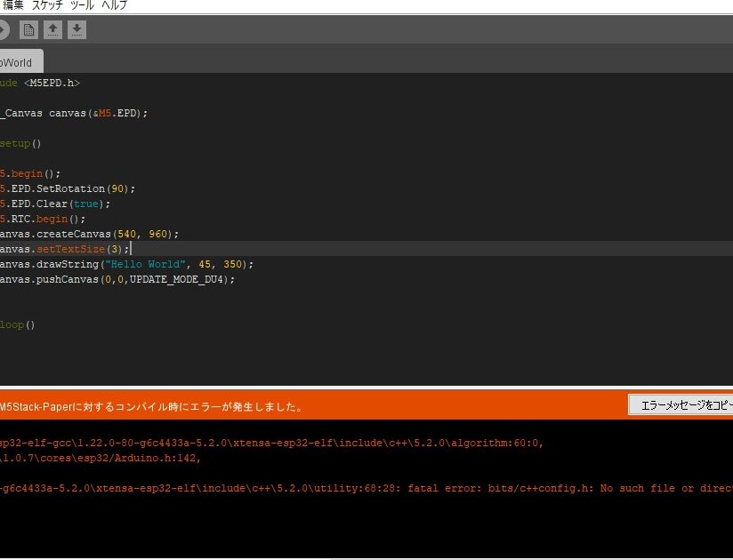The width and height of the screenshot is (733, 560).
Task: Select the HelloWorld sketch tab
Action: pos(18,62)
